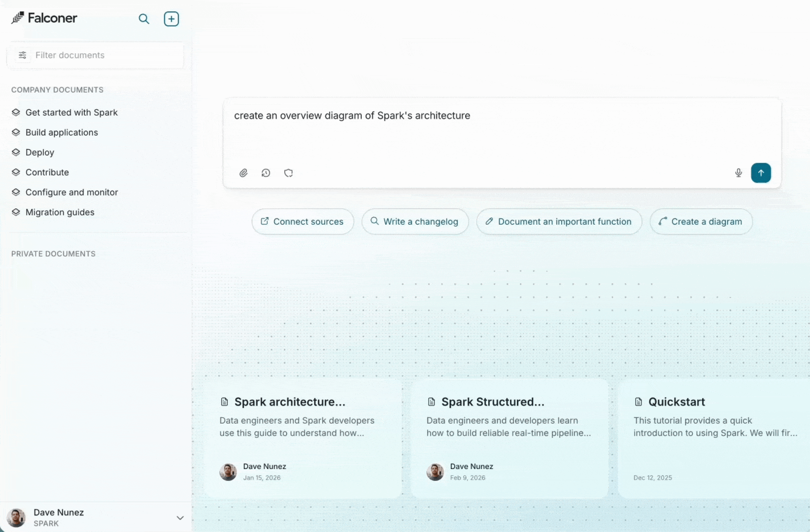This screenshot has width=810, height=532.
Task: Expand the Configure and monitor section
Action: click(x=71, y=192)
